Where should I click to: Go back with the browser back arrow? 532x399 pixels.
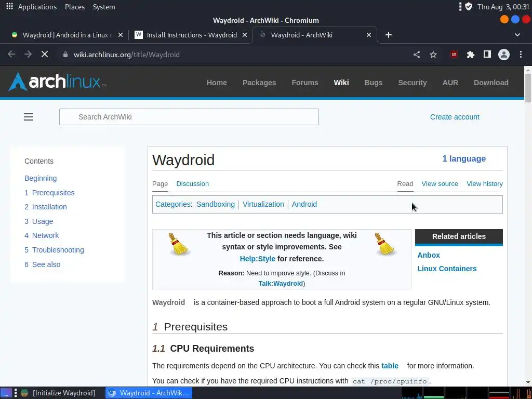click(x=11, y=54)
